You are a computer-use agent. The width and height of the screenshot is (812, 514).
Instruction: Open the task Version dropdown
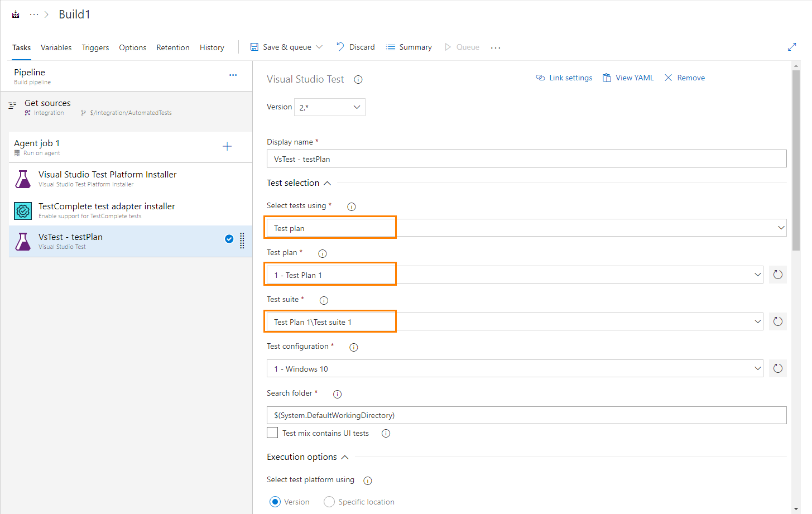coord(329,107)
